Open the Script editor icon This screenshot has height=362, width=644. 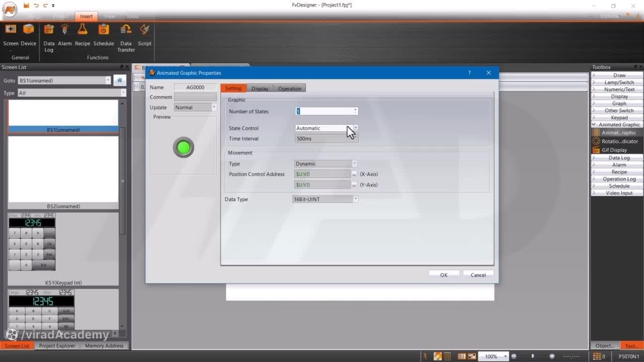[x=144, y=30]
